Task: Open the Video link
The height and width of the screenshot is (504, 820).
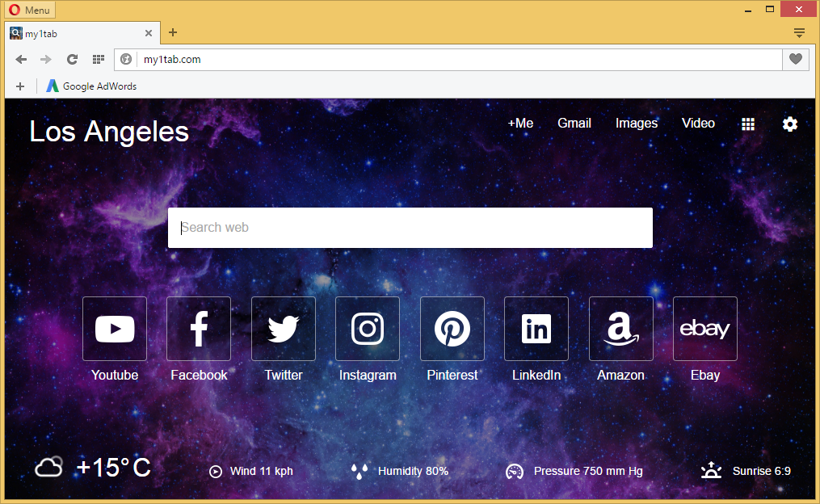Action: (x=698, y=124)
